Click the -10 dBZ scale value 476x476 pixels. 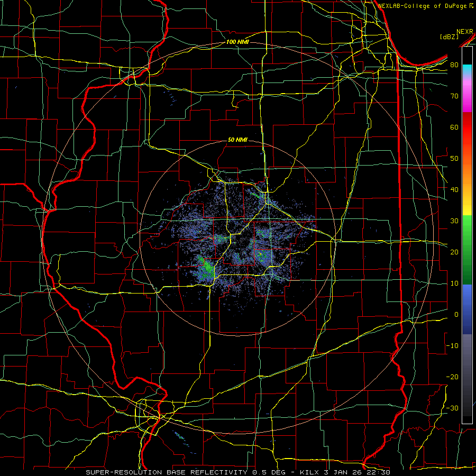click(x=452, y=345)
